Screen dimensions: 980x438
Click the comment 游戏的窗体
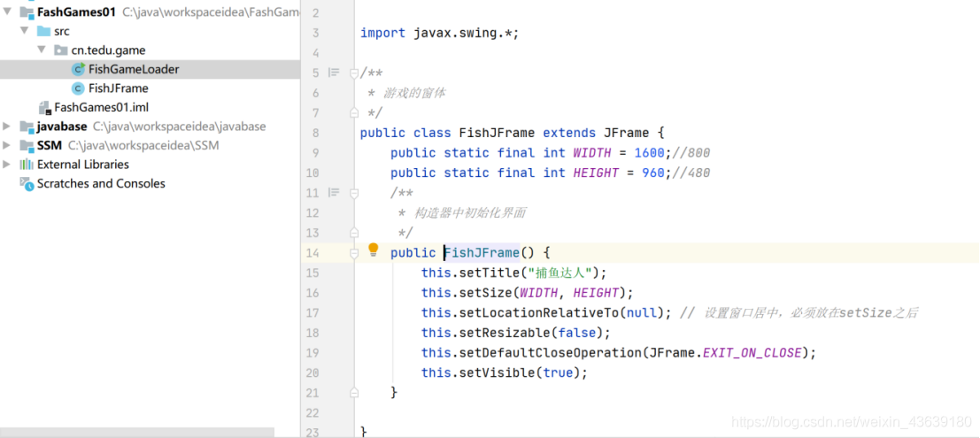[414, 93]
